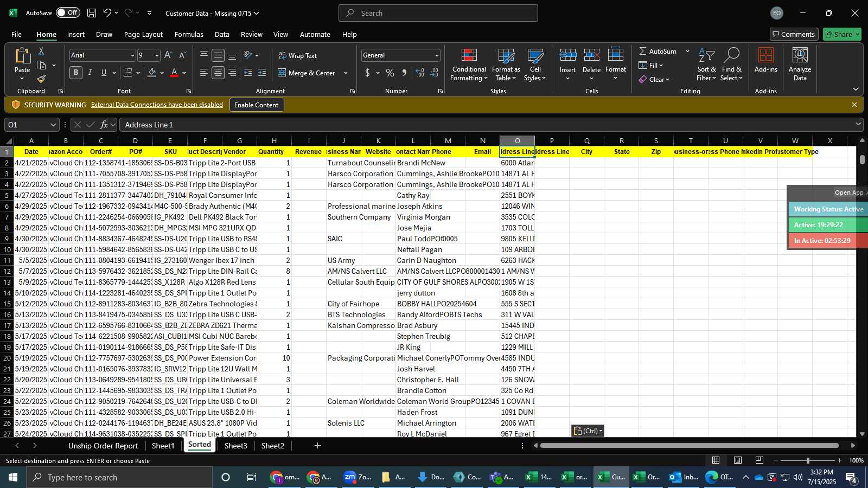868x488 pixels.
Task: Click the zoom slider handle
Action: pos(808,460)
